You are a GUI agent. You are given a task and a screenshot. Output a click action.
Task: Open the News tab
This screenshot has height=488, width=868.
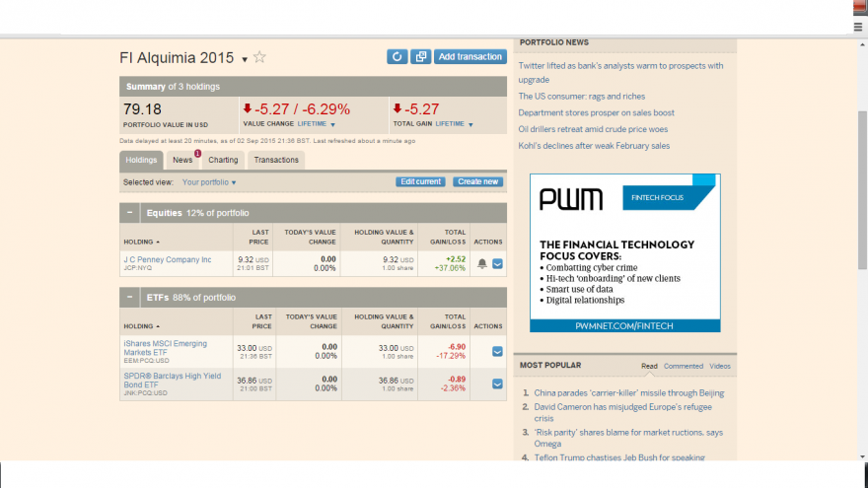pyautogui.click(x=182, y=160)
